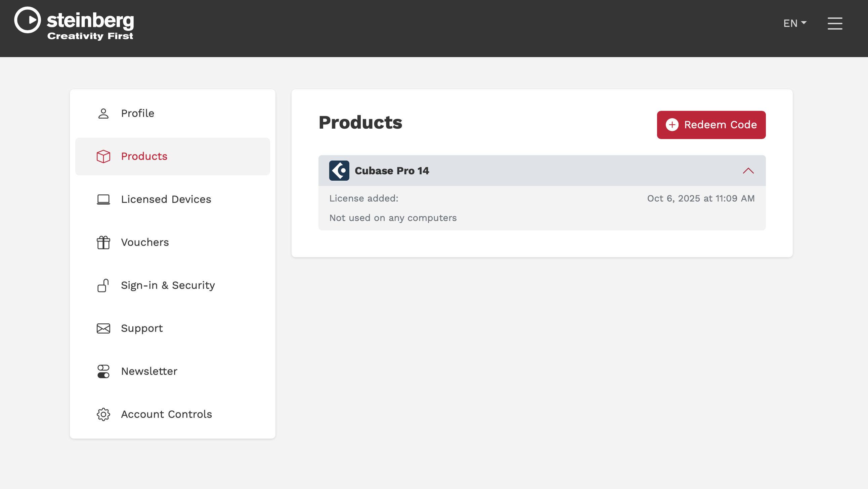Click the 'Not used on any computers' text
This screenshot has width=868, height=489.
pyautogui.click(x=393, y=218)
